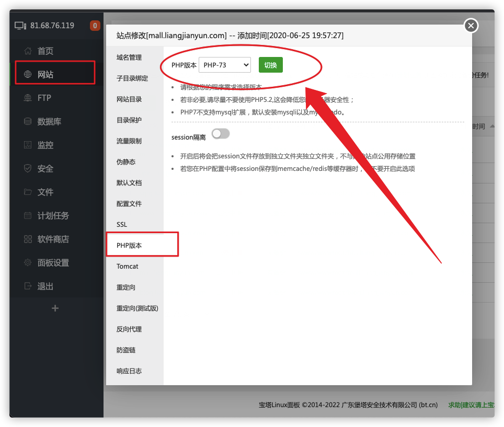504x427 pixels.
Task: Open the SSL tab
Action: 122,225
